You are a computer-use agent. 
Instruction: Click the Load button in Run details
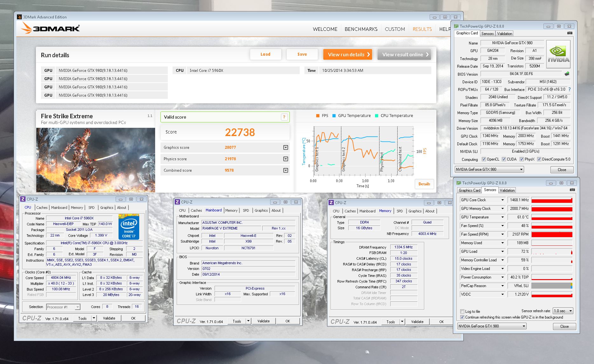point(265,54)
